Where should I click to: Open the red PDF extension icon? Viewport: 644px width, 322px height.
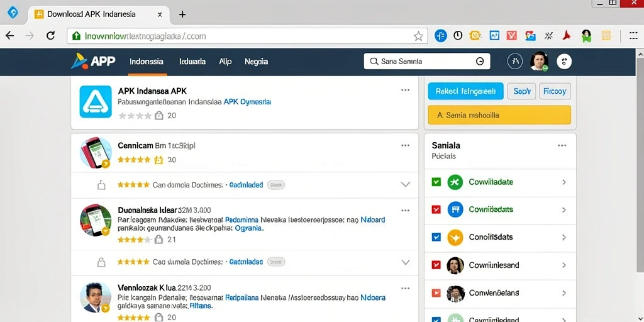tap(567, 36)
